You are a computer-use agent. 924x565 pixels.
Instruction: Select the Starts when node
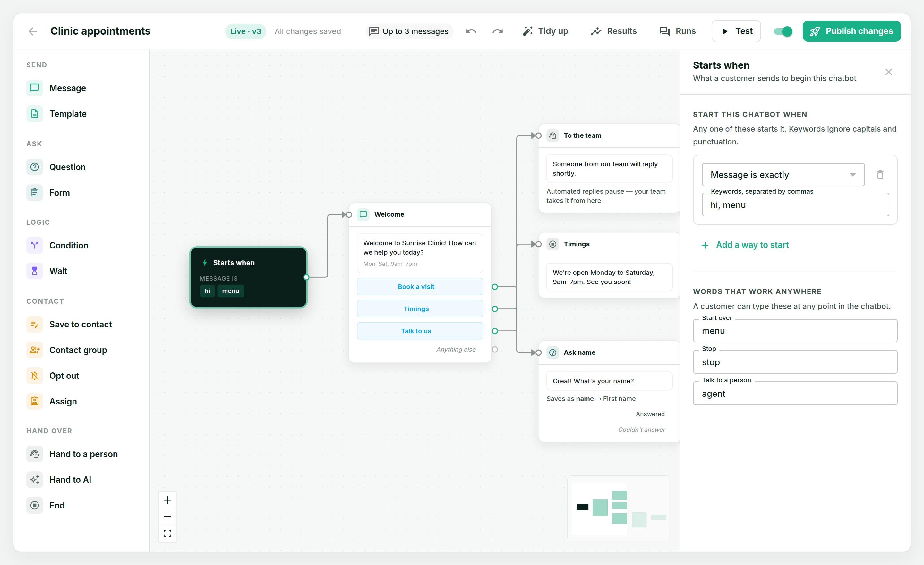pyautogui.click(x=248, y=277)
